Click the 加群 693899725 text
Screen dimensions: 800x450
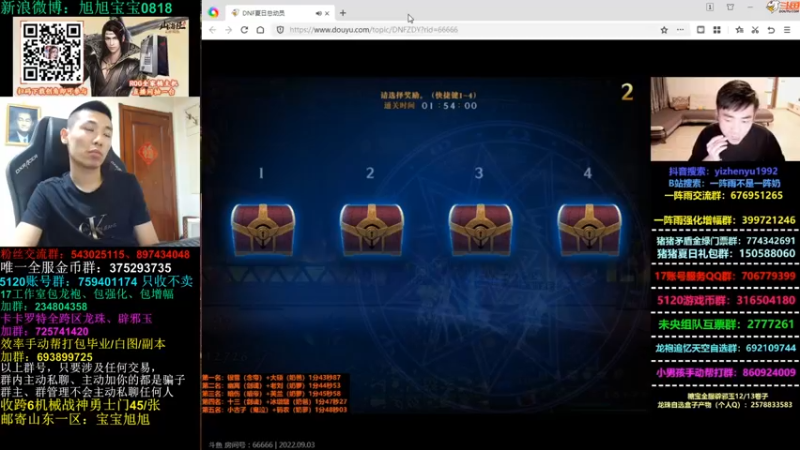46,357
